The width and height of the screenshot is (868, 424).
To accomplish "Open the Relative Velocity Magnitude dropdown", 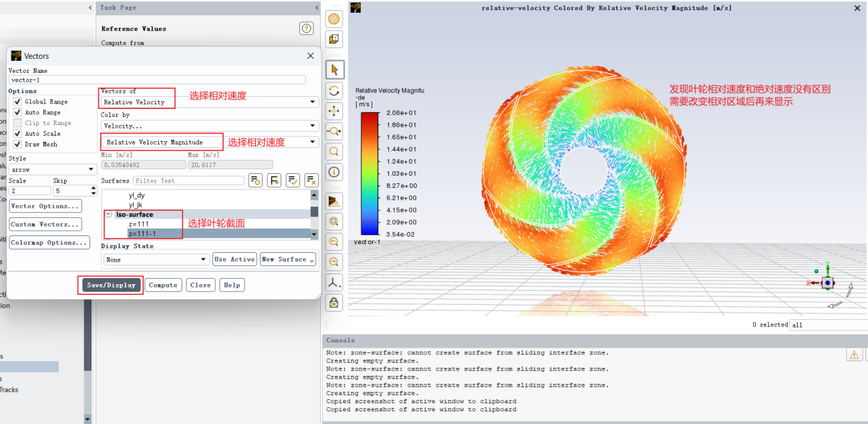I will pyautogui.click(x=209, y=142).
